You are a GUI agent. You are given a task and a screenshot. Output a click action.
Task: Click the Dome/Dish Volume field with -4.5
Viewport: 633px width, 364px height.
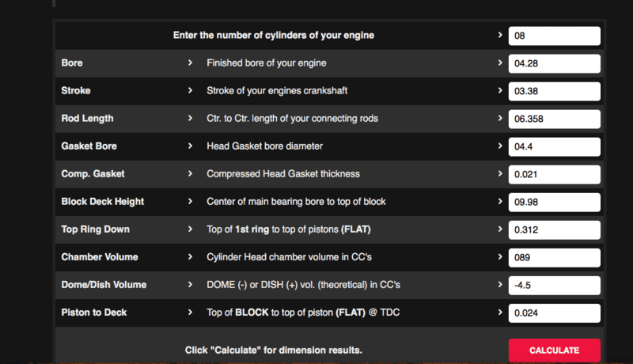(554, 285)
